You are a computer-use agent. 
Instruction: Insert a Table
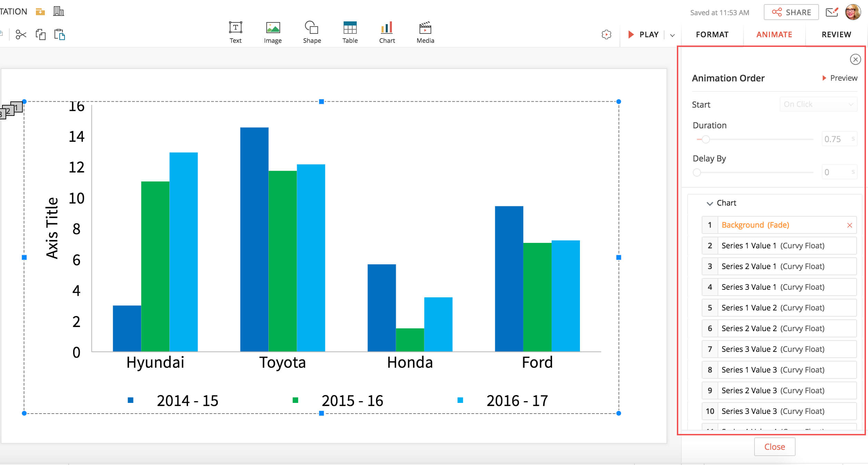(x=350, y=32)
